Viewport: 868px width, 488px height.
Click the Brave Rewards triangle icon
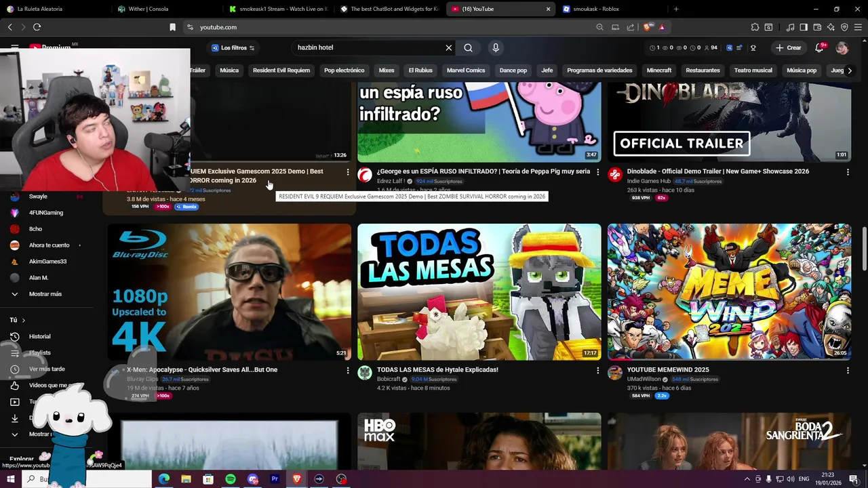662,27
